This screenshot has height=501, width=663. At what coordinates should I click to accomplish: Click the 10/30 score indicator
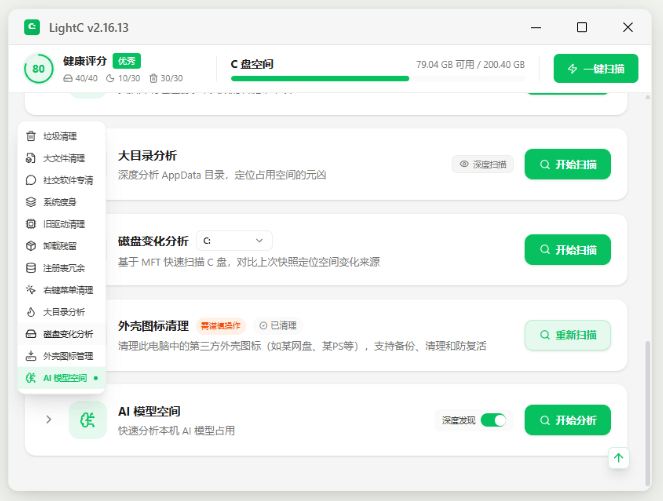click(x=123, y=78)
